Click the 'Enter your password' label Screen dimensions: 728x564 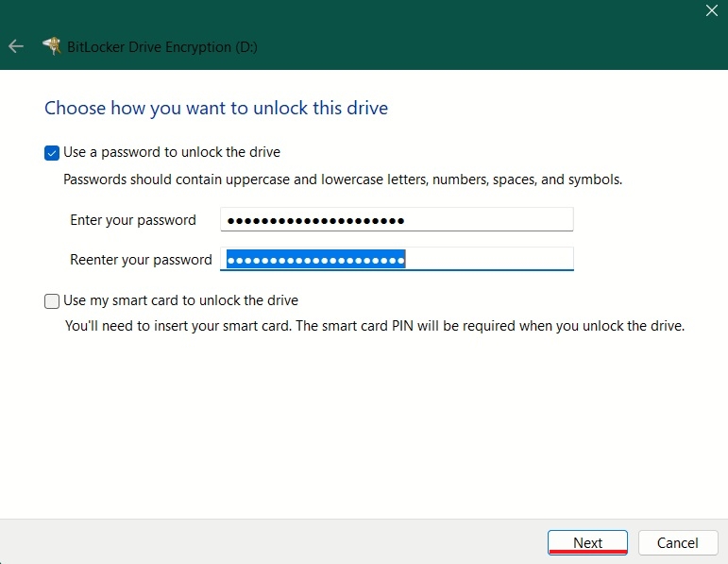tap(133, 220)
